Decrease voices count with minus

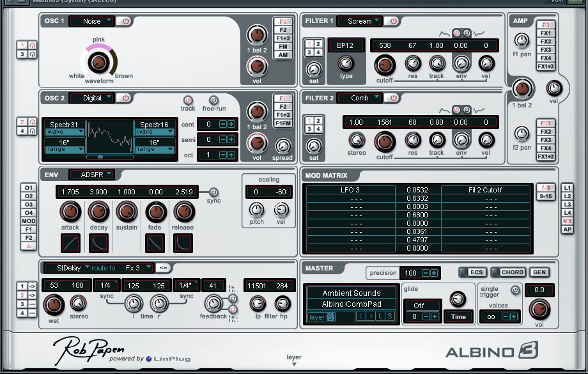pos(505,317)
